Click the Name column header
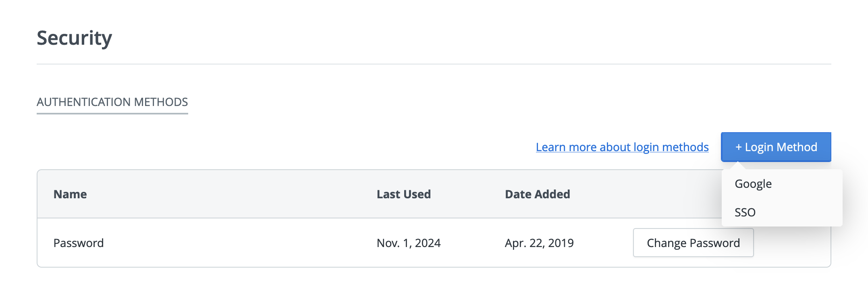 pyautogui.click(x=70, y=194)
